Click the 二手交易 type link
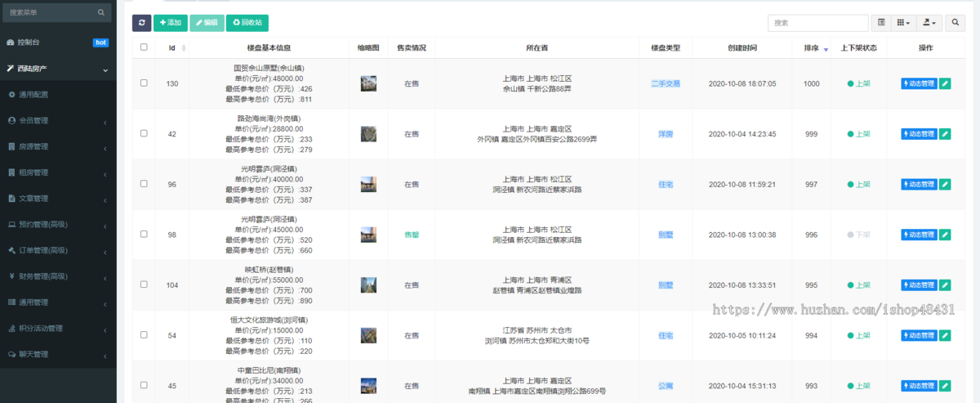This screenshot has height=403, width=980. 666,83
